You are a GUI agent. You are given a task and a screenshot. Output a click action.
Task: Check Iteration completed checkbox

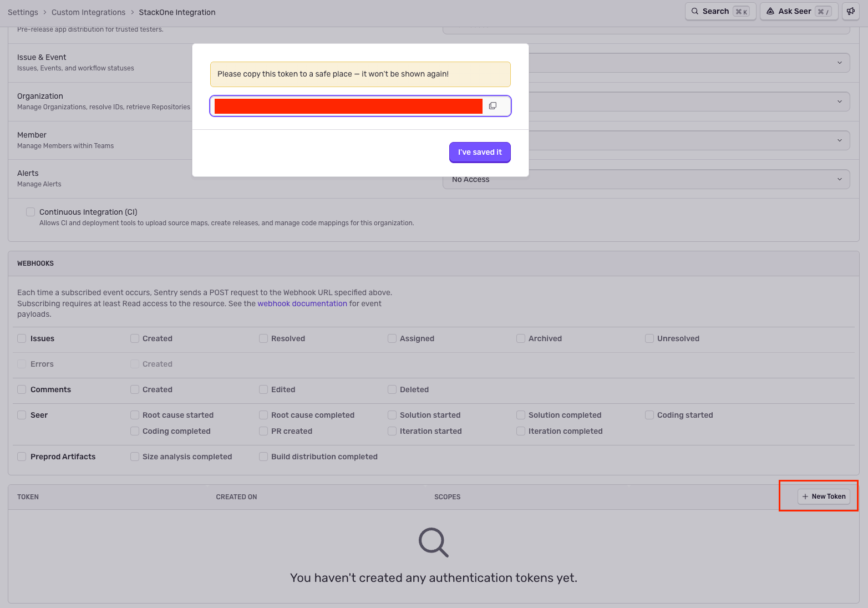coord(521,431)
